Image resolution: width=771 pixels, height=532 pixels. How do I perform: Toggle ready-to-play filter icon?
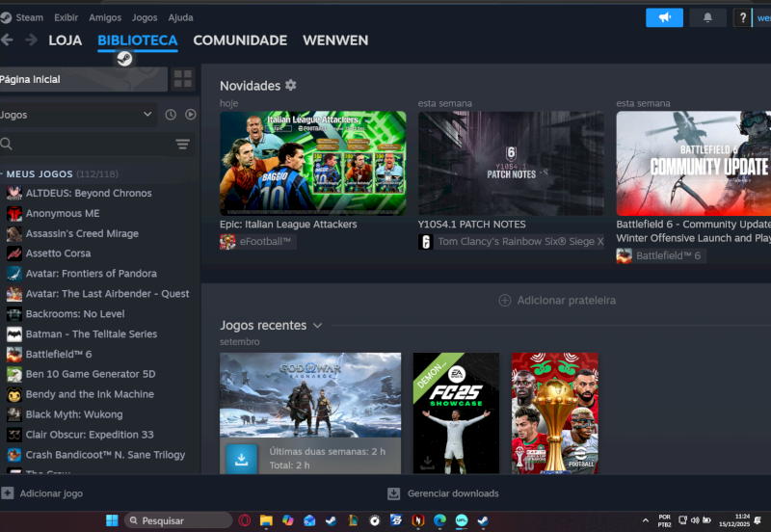coord(190,115)
